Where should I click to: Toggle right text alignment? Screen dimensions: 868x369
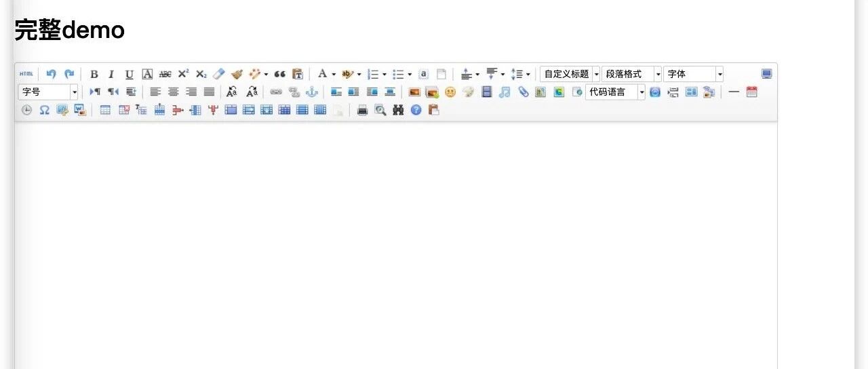[x=191, y=92]
